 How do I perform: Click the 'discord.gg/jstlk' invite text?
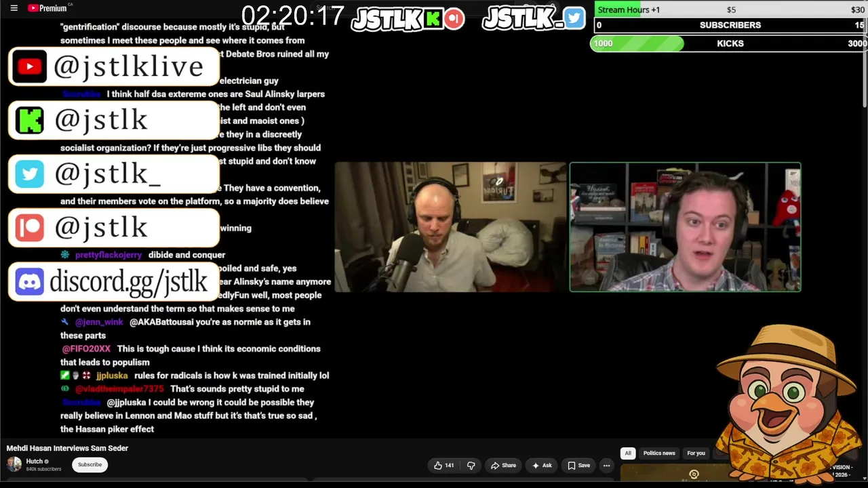click(128, 282)
